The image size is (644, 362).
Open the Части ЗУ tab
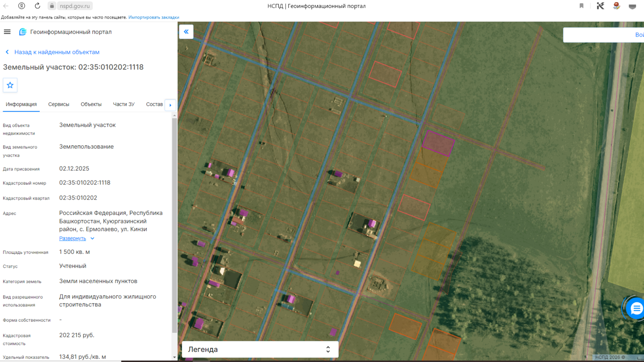pos(124,105)
